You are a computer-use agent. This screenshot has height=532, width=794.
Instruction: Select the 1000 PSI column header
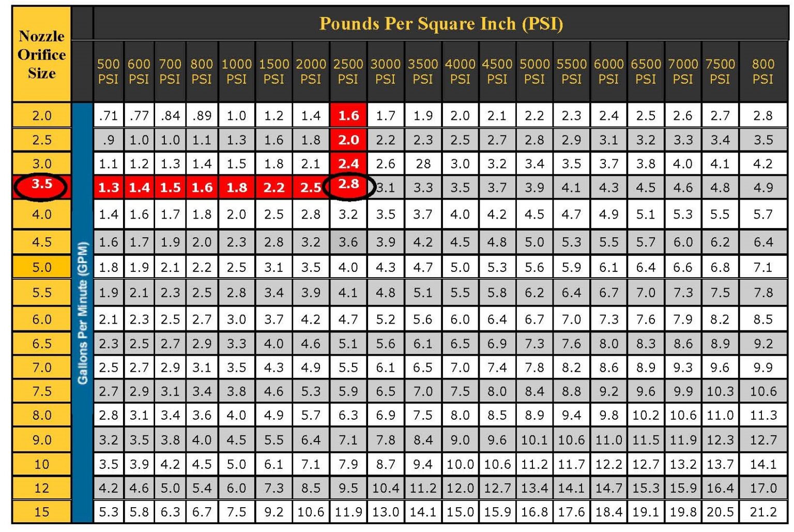coord(236,71)
